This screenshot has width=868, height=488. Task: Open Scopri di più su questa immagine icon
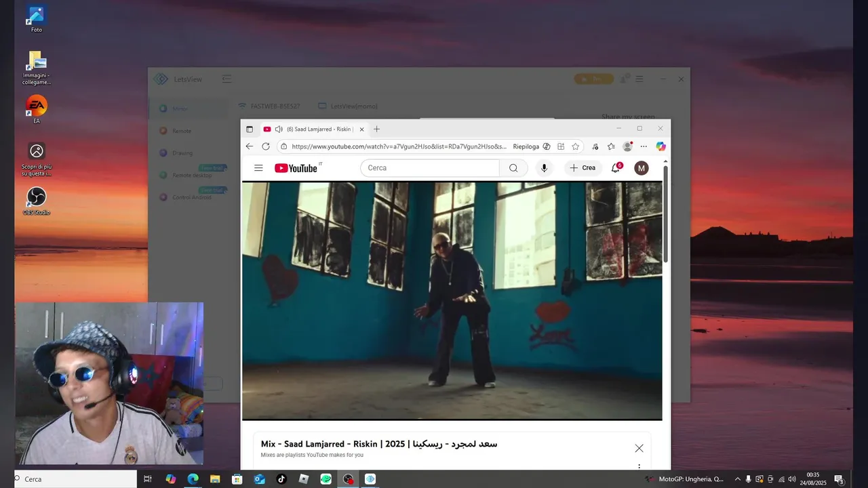[x=37, y=159]
